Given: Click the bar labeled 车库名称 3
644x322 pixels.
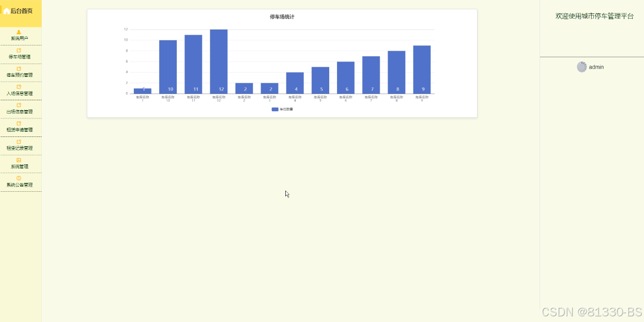Looking at the screenshot, I should coord(269,88).
